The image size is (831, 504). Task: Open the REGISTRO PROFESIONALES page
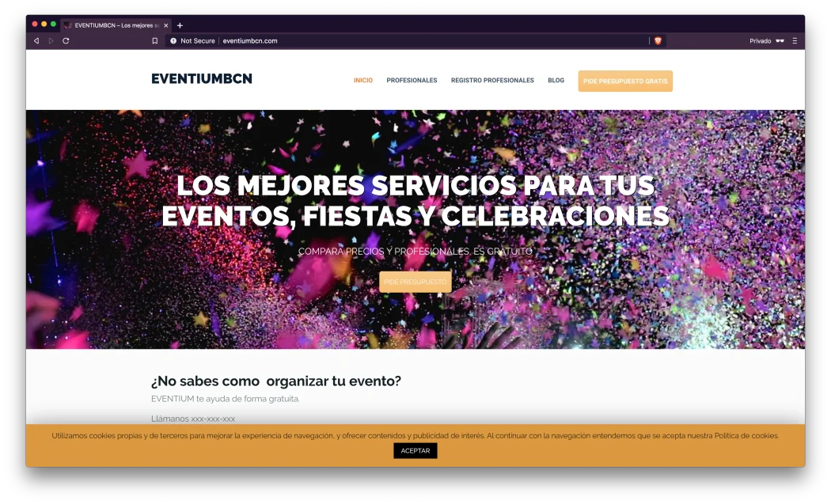click(492, 80)
